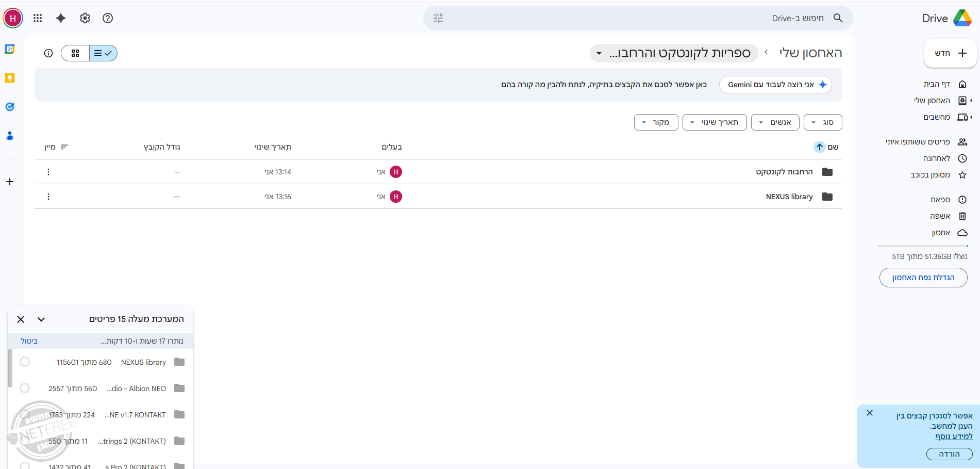Open the help question mark icon
The height and width of the screenshot is (469, 980).
click(108, 18)
